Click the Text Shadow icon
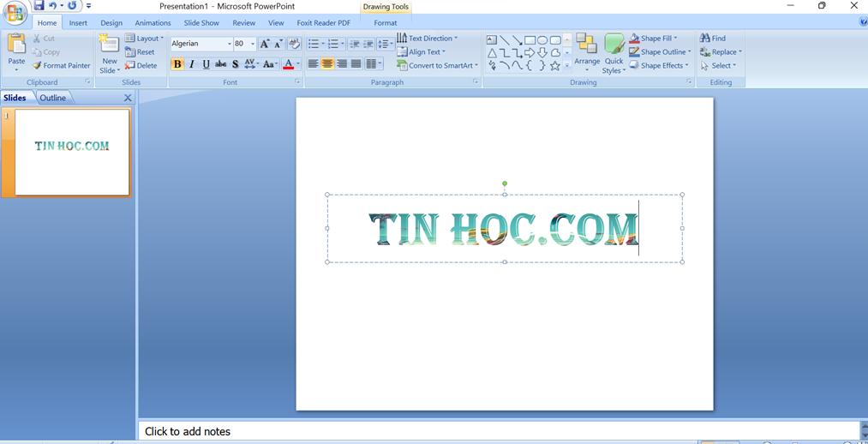Screen dimensions: 868x444 coord(236,64)
